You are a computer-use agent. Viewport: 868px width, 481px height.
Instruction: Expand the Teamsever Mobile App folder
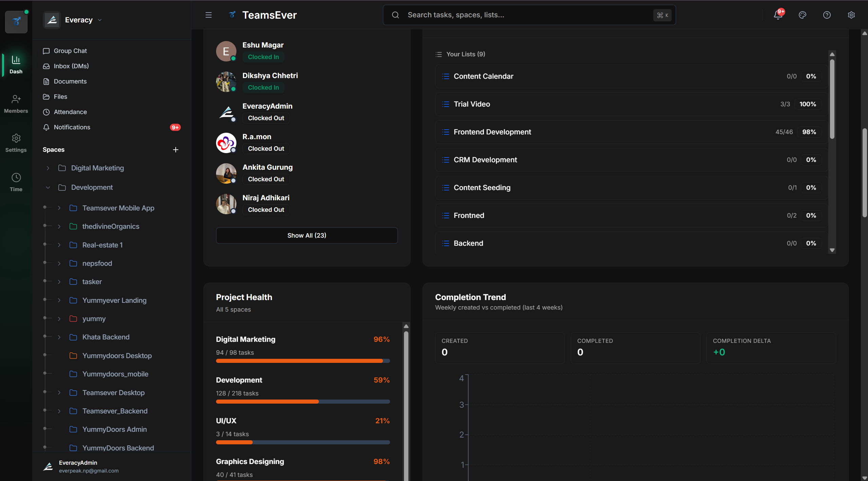coord(59,208)
